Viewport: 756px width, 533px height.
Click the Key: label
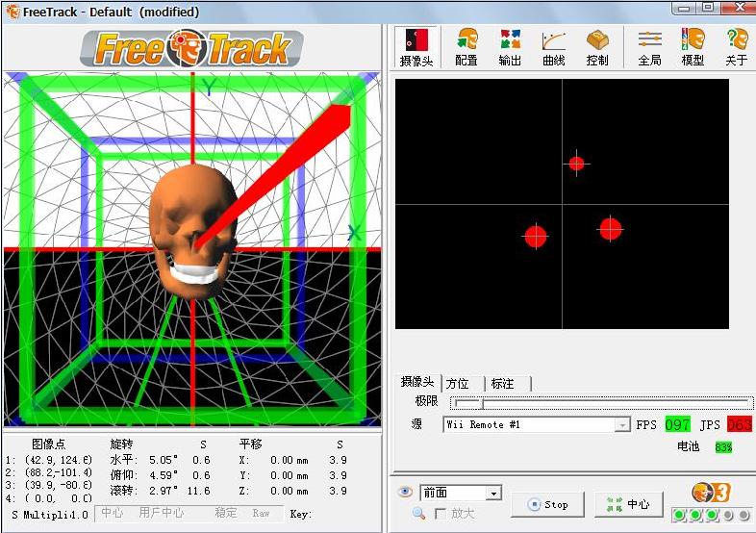click(x=300, y=514)
